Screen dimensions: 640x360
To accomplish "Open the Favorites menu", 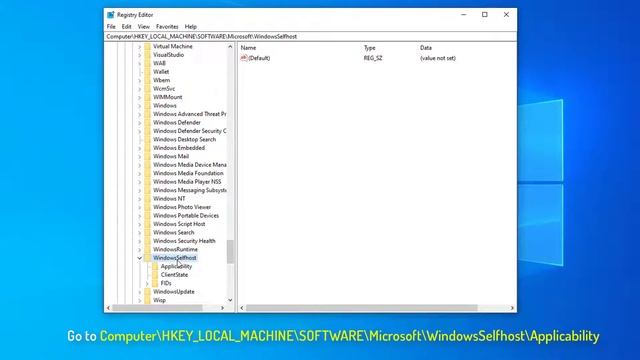I will click(167, 27).
